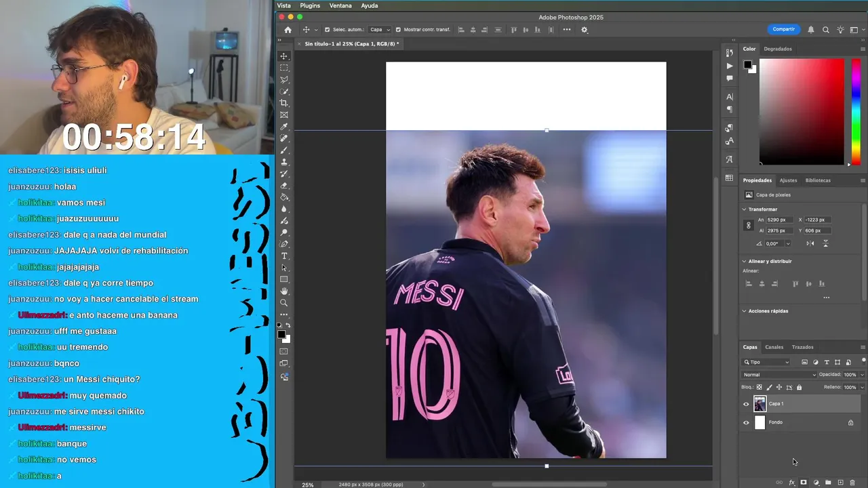Toggle lock position button
This screenshot has height=488, width=868.
coord(778,387)
